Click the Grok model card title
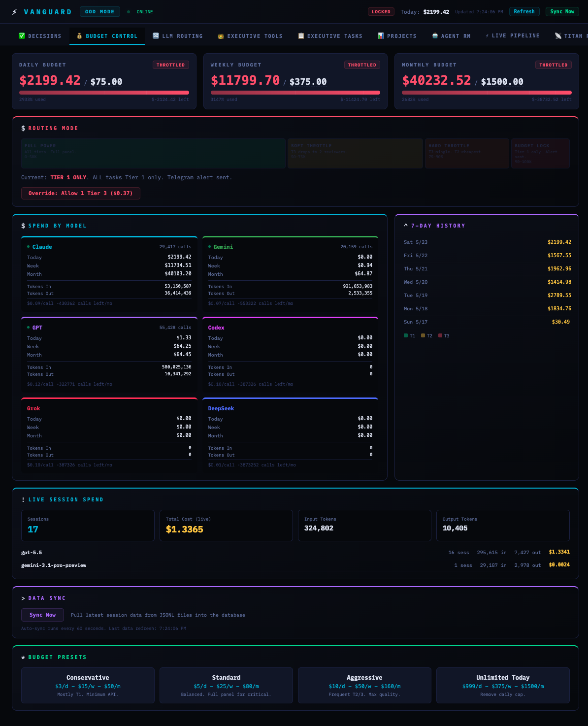 point(33,408)
